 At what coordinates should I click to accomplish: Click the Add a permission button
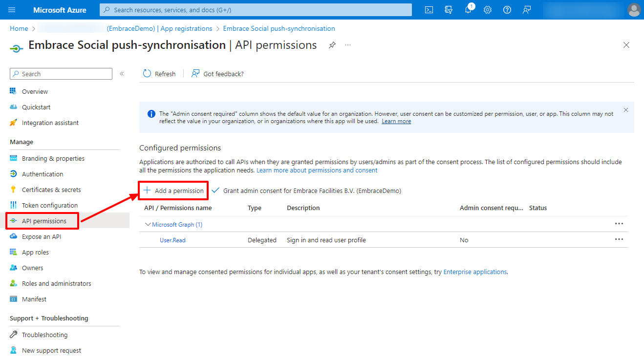[173, 191]
